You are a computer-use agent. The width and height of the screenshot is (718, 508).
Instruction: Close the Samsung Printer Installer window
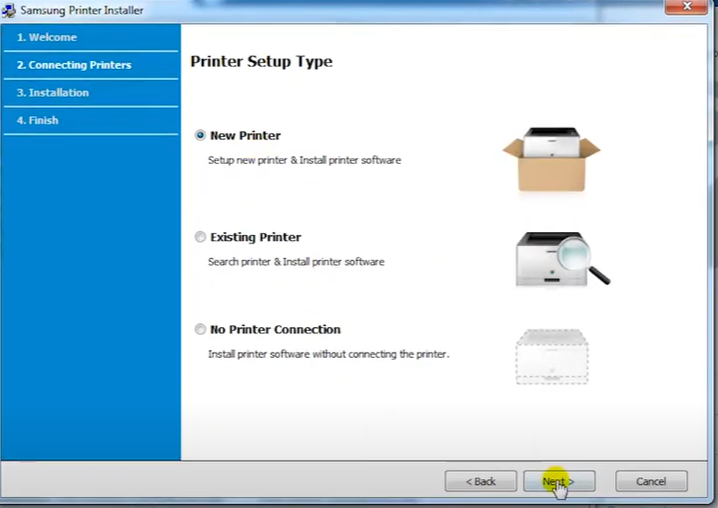click(x=686, y=7)
